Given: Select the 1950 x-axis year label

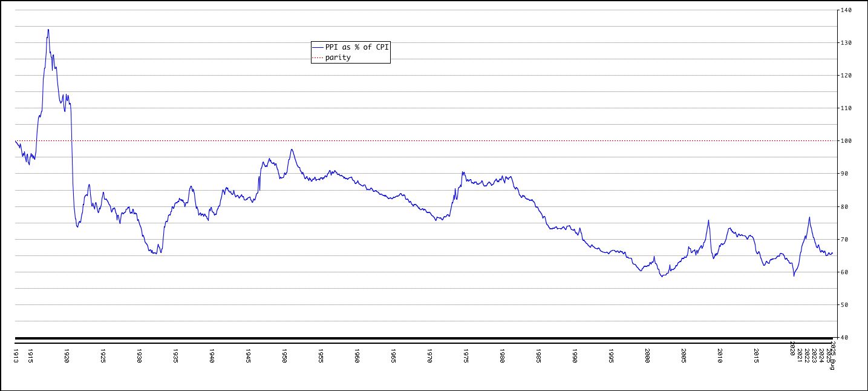Looking at the screenshot, I should click(x=284, y=355).
